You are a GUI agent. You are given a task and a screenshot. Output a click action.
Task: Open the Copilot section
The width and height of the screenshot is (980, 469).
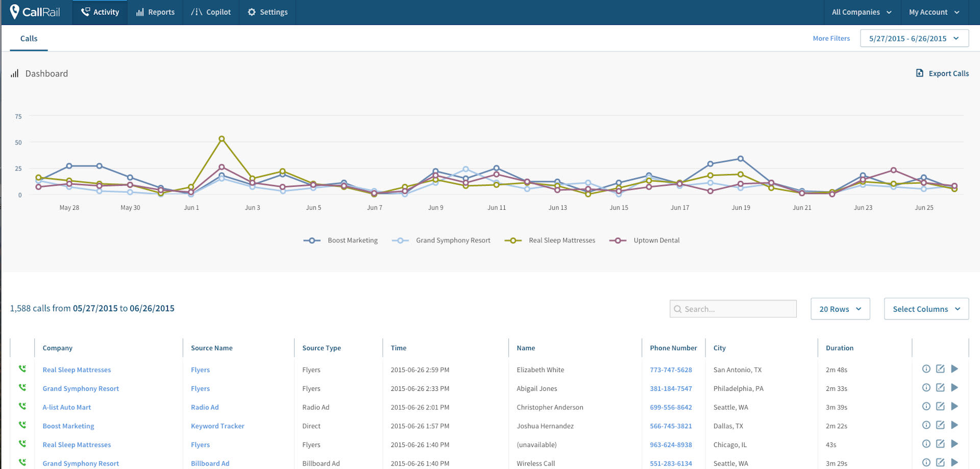(211, 12)
